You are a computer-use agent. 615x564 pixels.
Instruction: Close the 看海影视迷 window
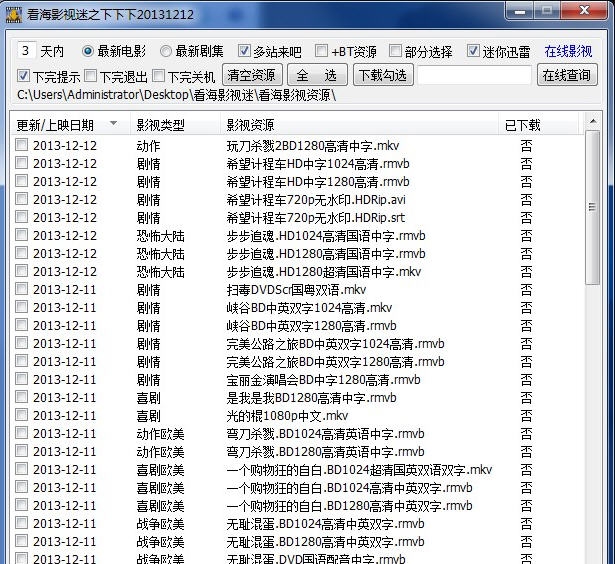click(584, 11)
